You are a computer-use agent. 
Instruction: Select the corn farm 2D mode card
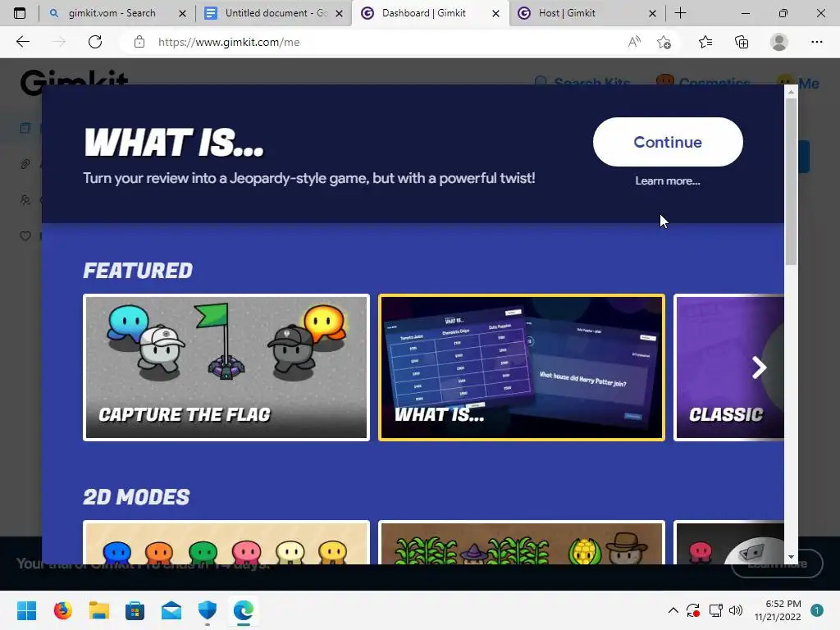[521, 542]
